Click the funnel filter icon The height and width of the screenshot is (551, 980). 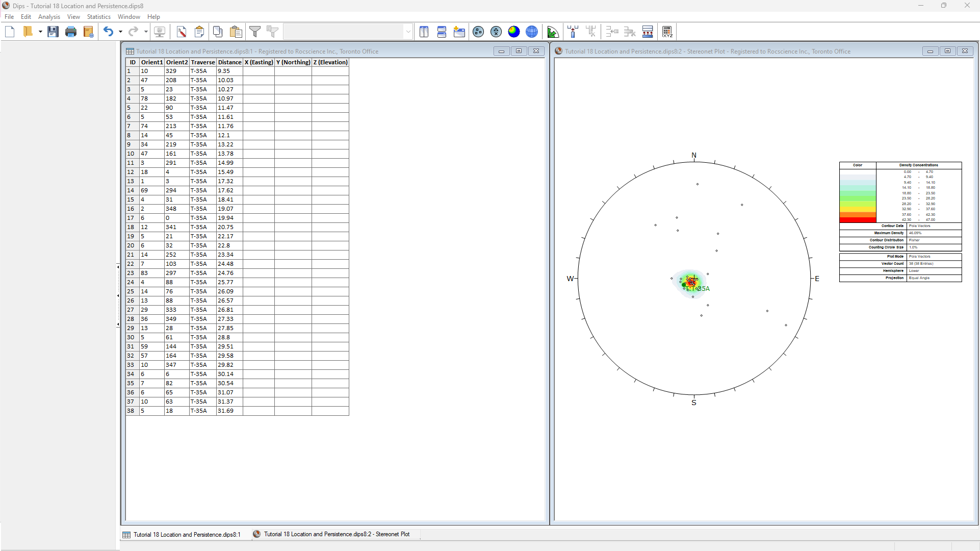click(x=254, y=32)
